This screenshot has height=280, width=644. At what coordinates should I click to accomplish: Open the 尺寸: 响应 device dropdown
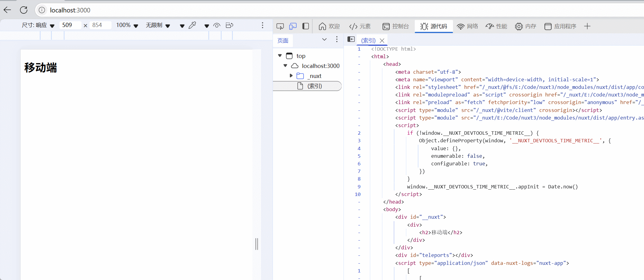(38, 25)
